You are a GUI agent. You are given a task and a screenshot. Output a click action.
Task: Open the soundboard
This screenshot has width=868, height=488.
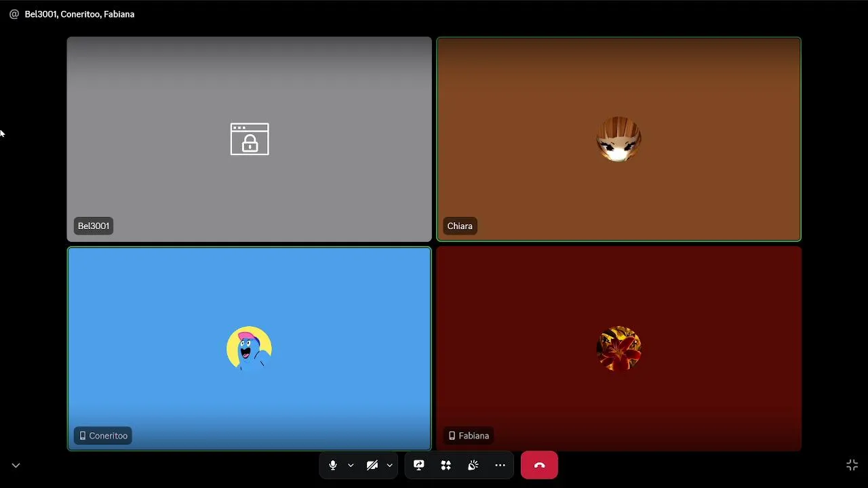pyautogui.click(x=473, y=466)
